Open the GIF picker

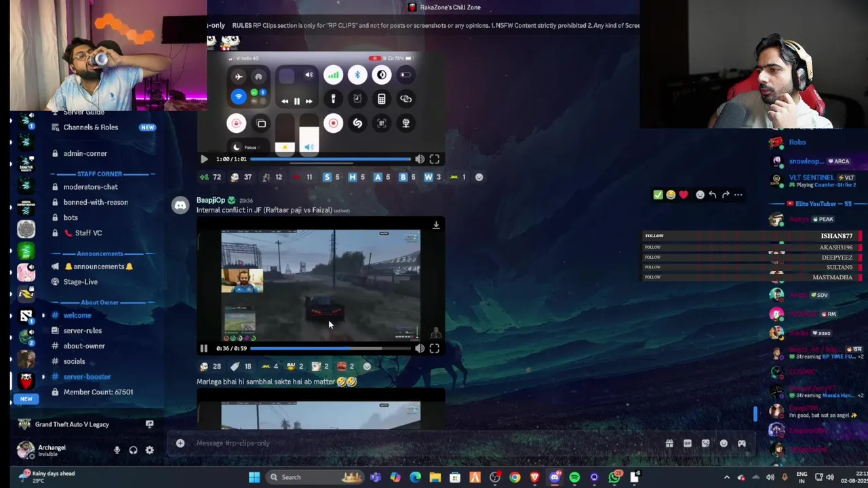coord(688,443)
